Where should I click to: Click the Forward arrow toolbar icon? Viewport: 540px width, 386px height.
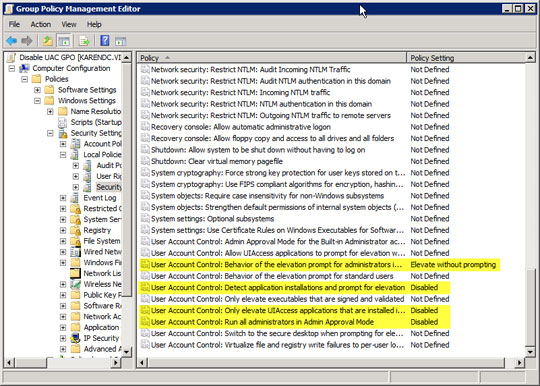coord(27,41)
